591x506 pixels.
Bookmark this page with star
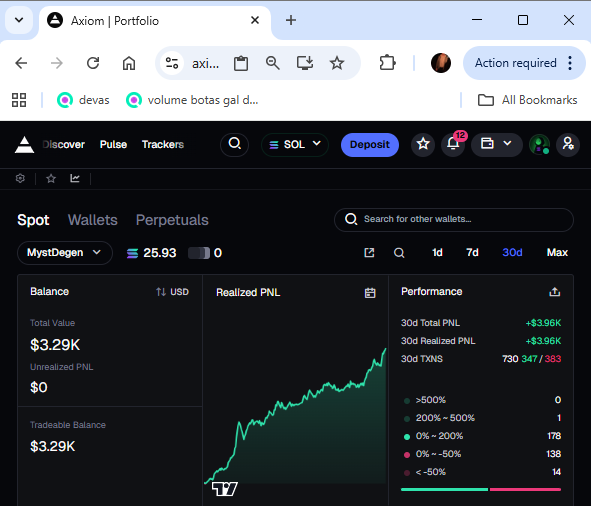337,63
